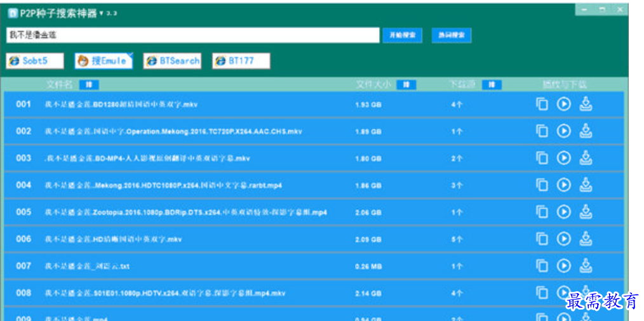Image resolution: width=644 pixels, height=321 pixels.
Task: Play result 004 HDTC1080P file
Action: (564, 185)
